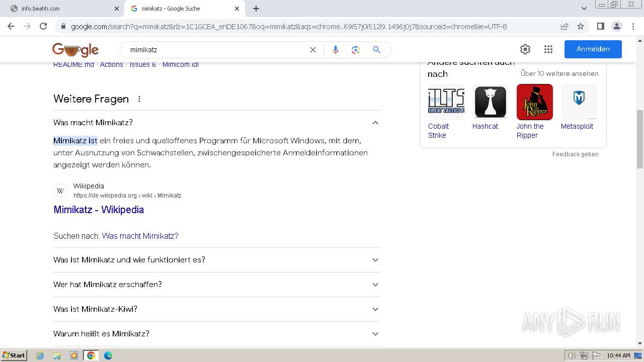The height and width of the screenshot is (362, 644).
Task: Open Chrome from taskbar
Action: (91, 355)
